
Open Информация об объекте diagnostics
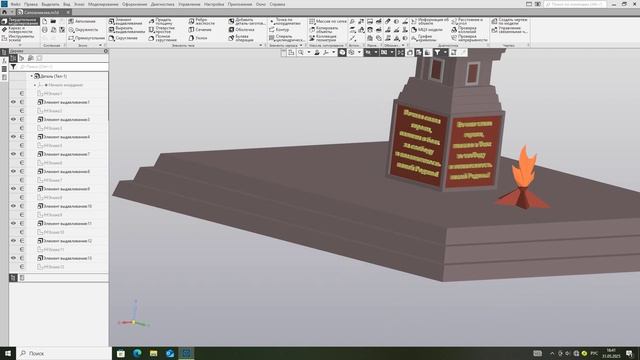point(429,21)
